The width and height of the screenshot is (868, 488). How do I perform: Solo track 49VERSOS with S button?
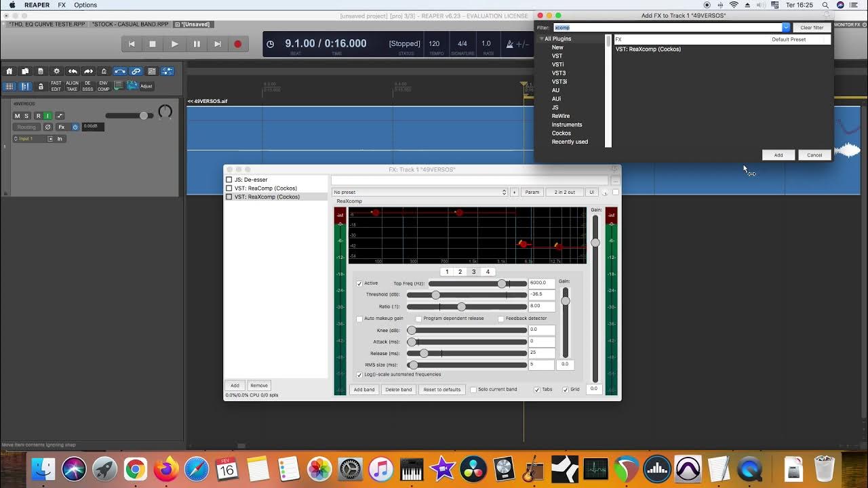point(26,116)
